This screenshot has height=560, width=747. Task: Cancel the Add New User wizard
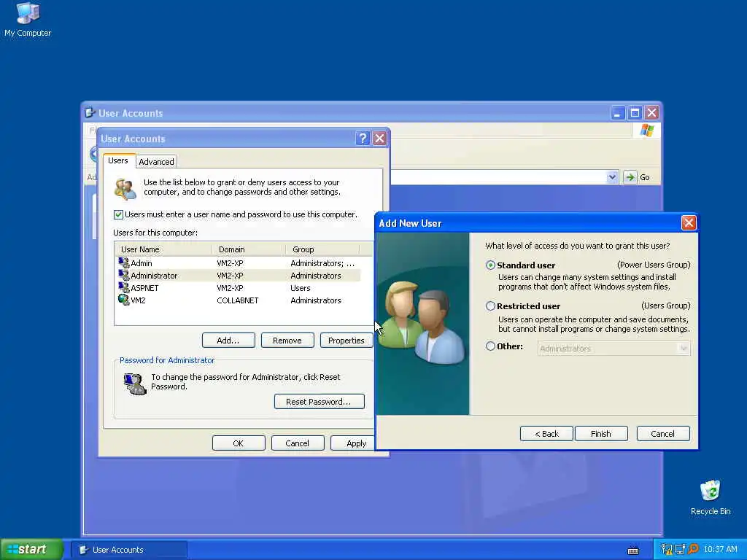point(662,434)
